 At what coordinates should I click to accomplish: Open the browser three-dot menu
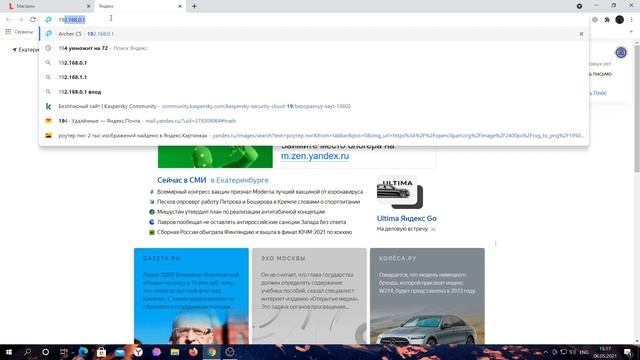631,20
